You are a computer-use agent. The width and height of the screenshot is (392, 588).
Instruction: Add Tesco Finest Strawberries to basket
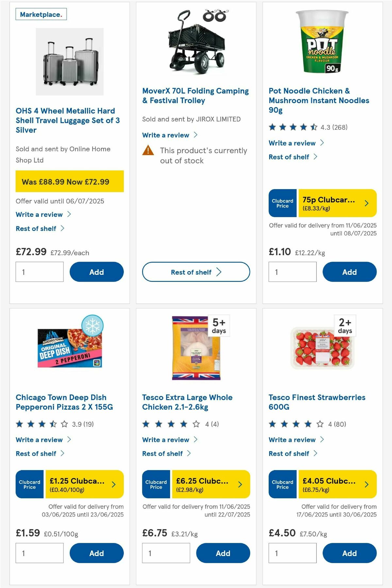(349, 553)
